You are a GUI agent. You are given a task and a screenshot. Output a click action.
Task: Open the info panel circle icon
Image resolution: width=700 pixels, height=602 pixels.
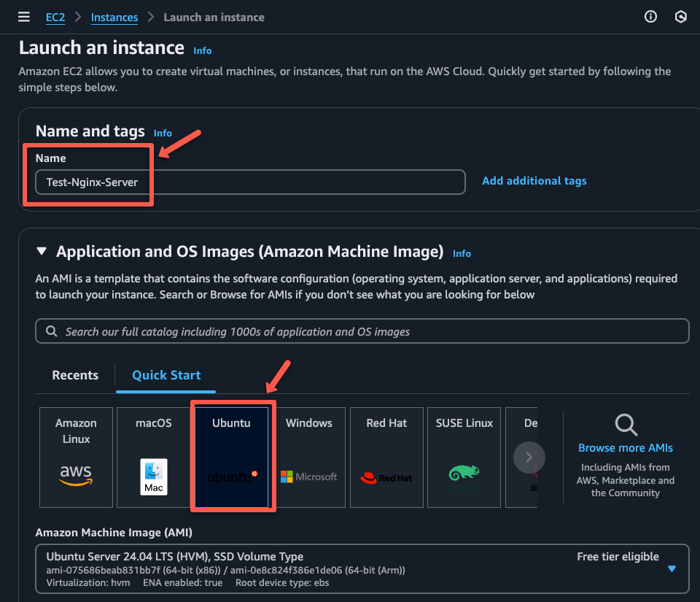(650, 17)
